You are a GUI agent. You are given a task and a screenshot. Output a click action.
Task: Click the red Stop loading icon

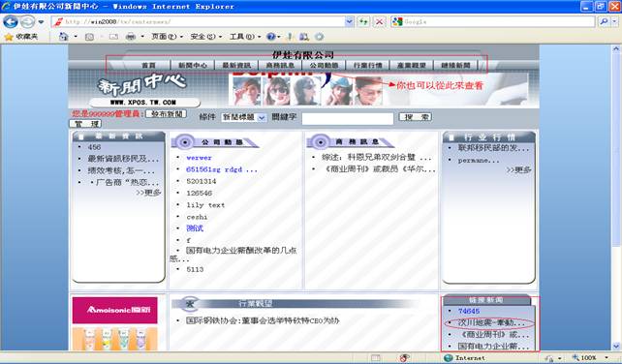(379, 22)
